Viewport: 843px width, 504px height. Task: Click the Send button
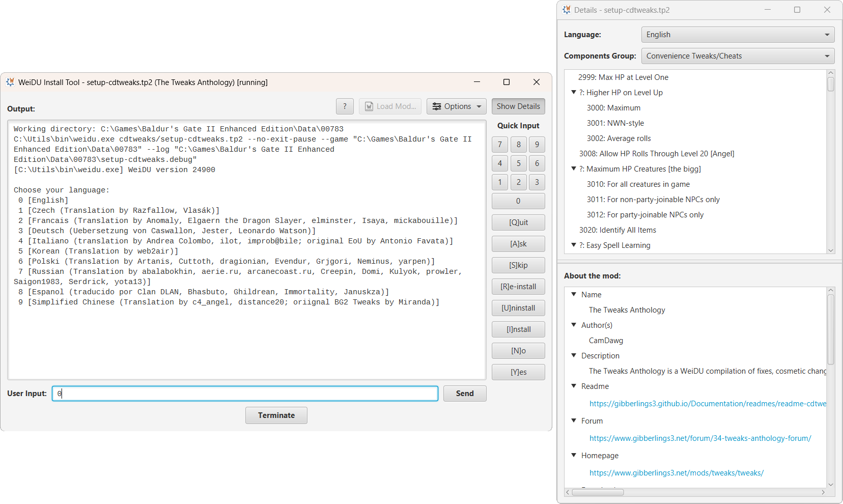click(465, 394)
